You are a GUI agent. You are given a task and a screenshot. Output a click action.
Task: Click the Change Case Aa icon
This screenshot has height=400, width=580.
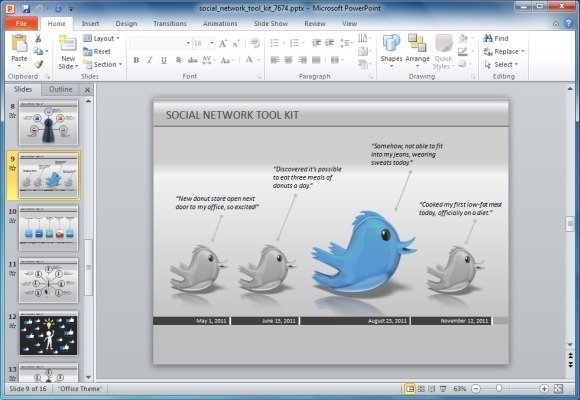click(225, 60)
